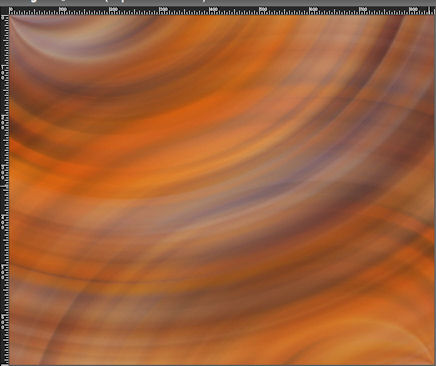436x366 pixels.
Task: Click the fifth labeled horizontal ruler mark
Action: point(213,9)
